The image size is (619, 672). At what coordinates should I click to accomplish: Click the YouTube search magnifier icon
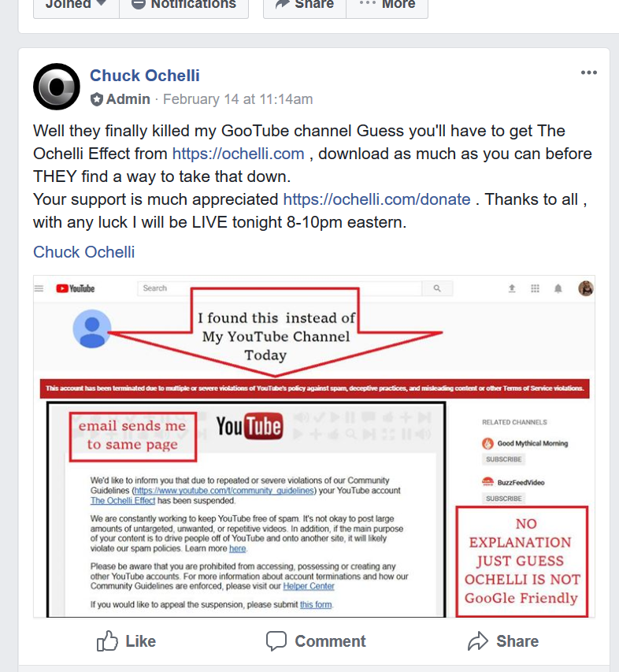pyautogui.click(x=437, y=288)
